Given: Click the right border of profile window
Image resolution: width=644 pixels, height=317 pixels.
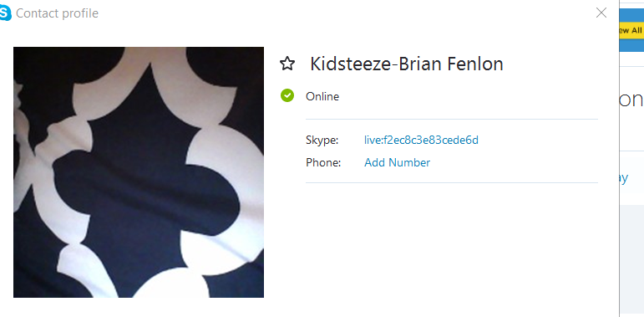Looking at the screenshot, I should coord(619,158).
